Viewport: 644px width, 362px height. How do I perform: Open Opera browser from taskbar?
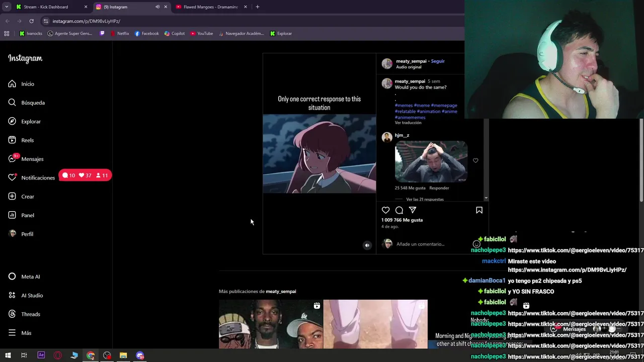click(58, 355)
